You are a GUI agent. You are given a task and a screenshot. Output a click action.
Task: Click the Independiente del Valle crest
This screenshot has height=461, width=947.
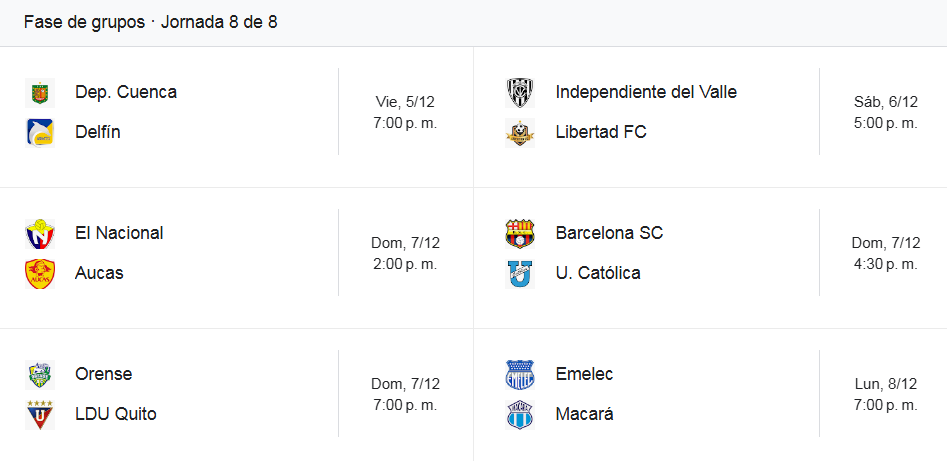520,93
